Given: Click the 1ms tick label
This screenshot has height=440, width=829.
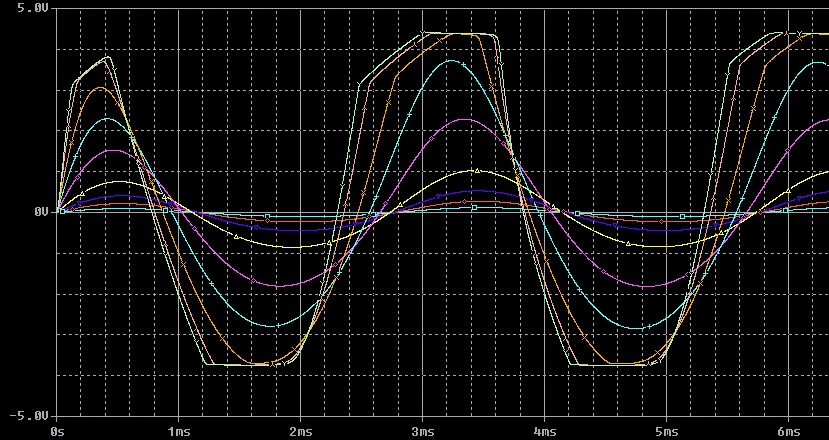Looking at the screenshot, I should click(x=179, y=430).
